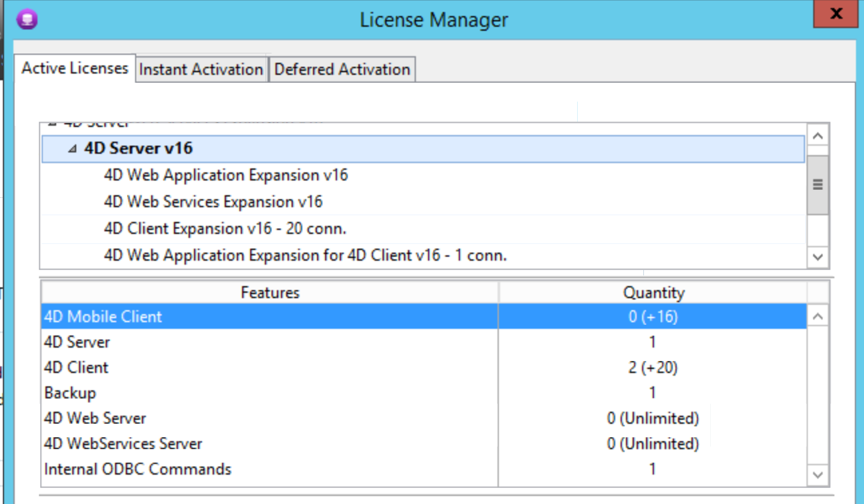The width and height of the screenshot is (864, 504).
Task: Click the License Manager app icon
Action: (x=27, y=19)
